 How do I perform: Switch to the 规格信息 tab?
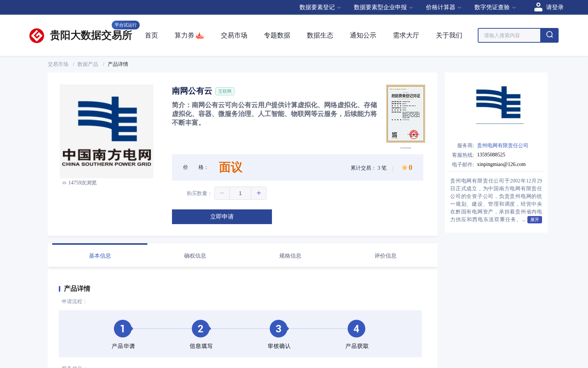pyautogui.click(x=290, y=256)
